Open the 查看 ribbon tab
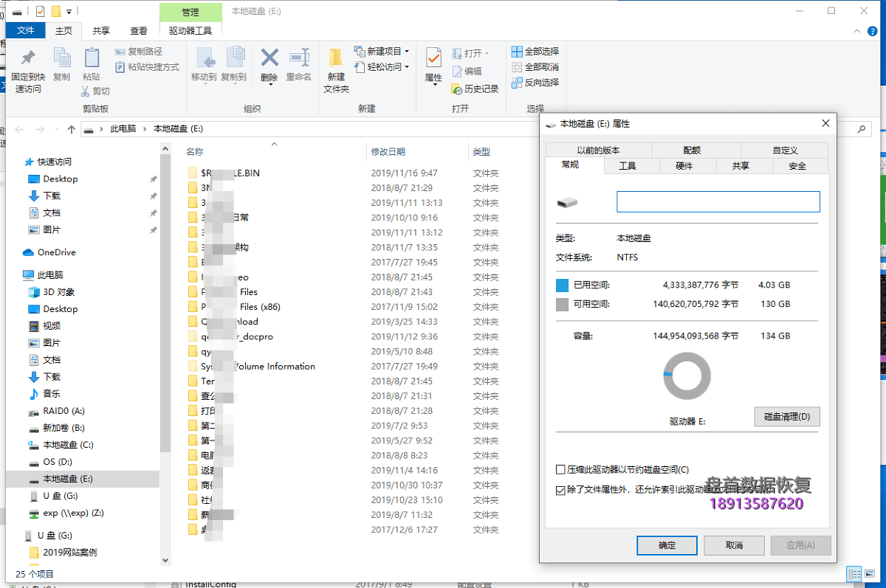 [x=139, y=31]
